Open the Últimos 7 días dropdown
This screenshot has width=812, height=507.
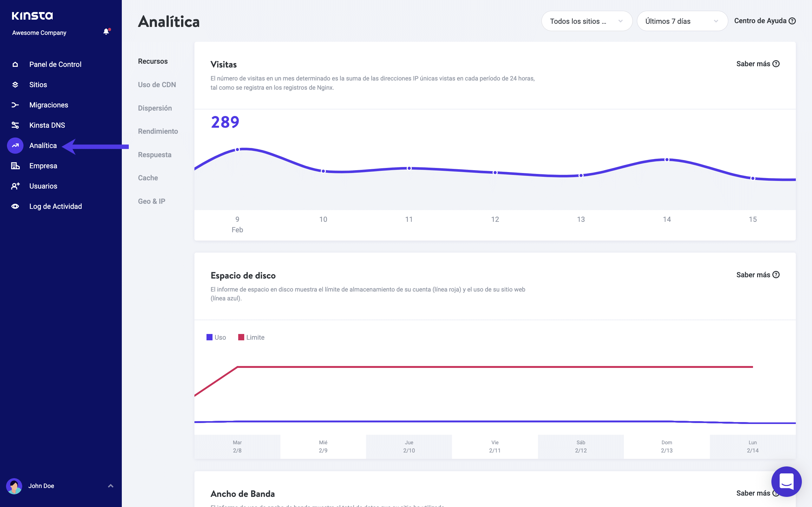[682, 21]
